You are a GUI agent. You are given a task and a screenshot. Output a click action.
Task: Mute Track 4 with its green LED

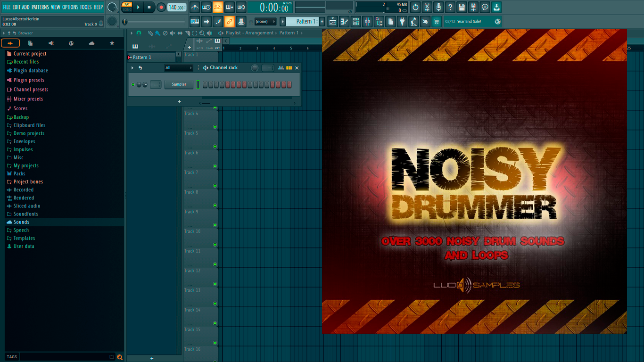point(215,126)
